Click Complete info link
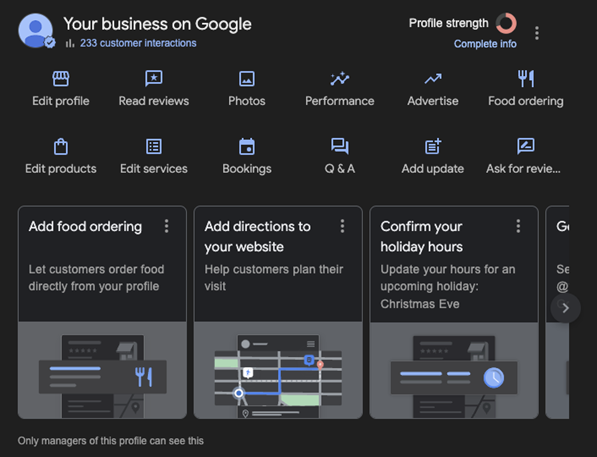This screenshot has height=457, width=597. coord(485,44)
